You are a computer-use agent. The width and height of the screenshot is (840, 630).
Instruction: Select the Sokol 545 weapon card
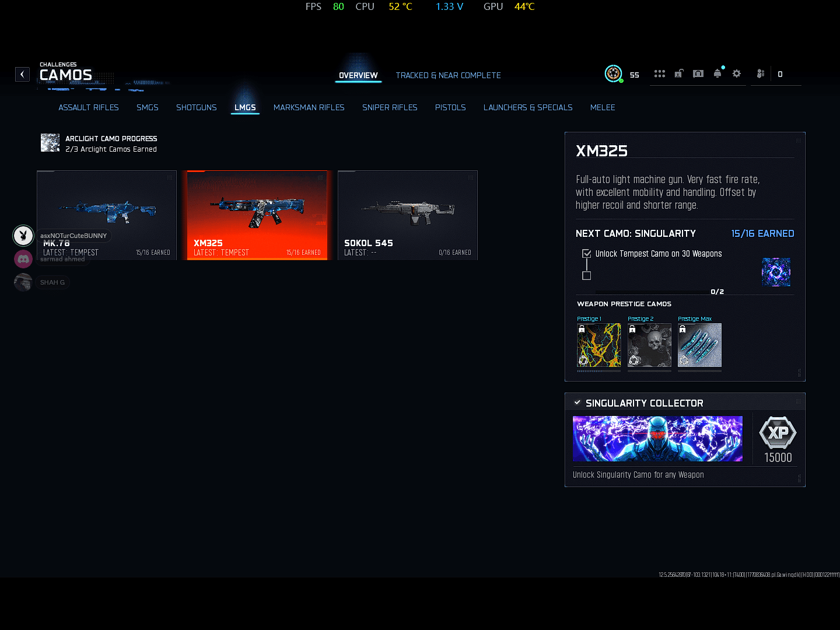click(407, 215)
